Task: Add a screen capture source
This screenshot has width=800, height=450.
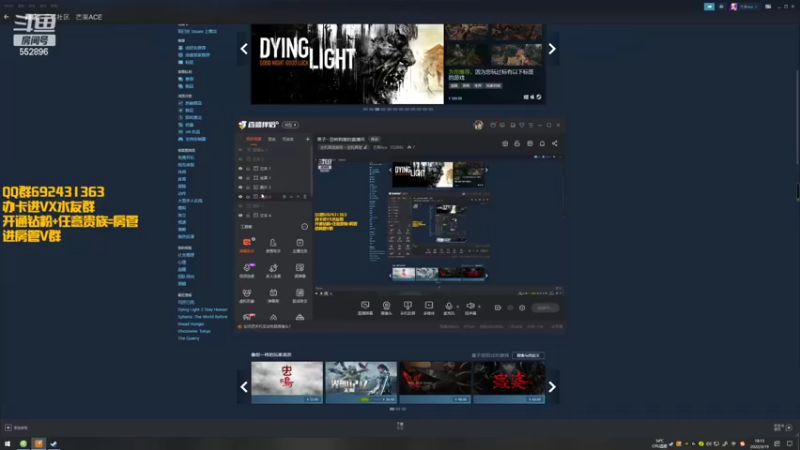Action: tap(365, 307)
